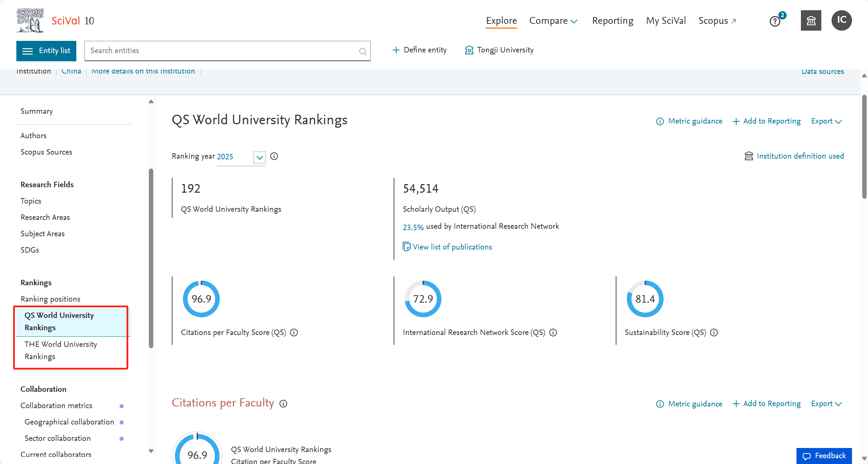Open Citations per Faculty Metric guidance
The height and width of the screenshot is (464, 868).
pos(689,404)
